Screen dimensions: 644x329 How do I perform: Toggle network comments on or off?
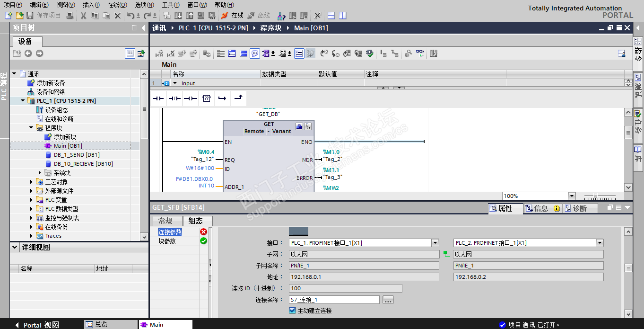click(x=299, y=53)
